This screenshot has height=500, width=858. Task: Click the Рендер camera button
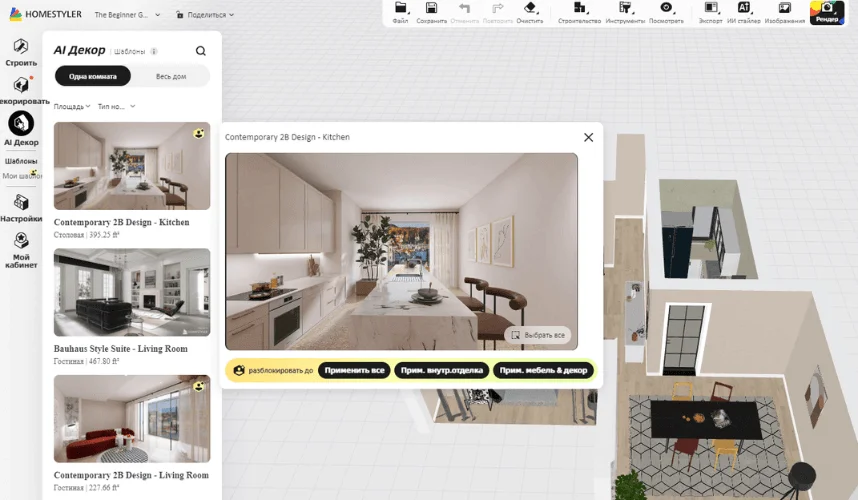click(x=827, y=12)
